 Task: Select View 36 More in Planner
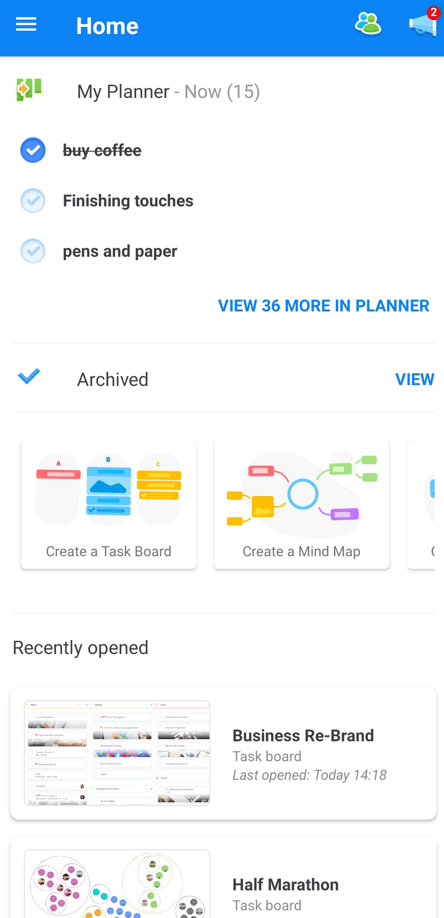pos(324,306)
